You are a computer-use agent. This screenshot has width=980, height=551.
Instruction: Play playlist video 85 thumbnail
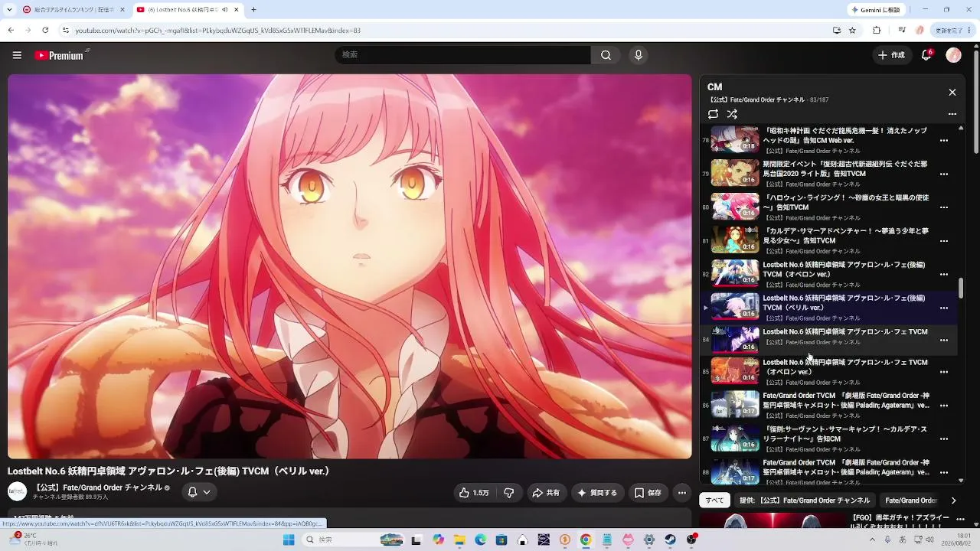735,370
